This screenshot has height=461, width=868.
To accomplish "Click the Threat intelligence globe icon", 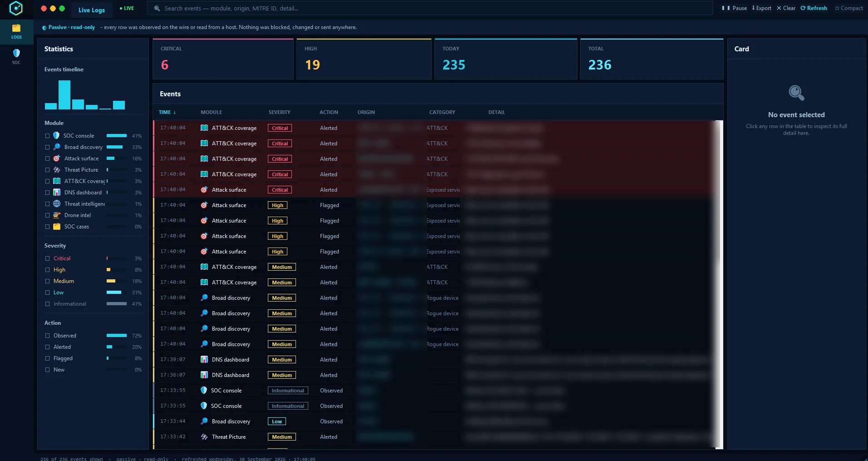I will pyautogui.click(x=57, y=203).
